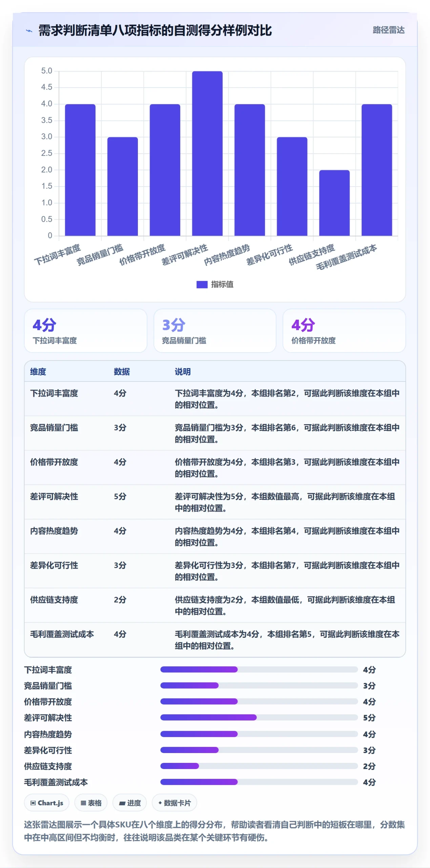Select the 差评可解决性 table row name
This screenshot has width=430, height=868.
[x=54, y=496]
